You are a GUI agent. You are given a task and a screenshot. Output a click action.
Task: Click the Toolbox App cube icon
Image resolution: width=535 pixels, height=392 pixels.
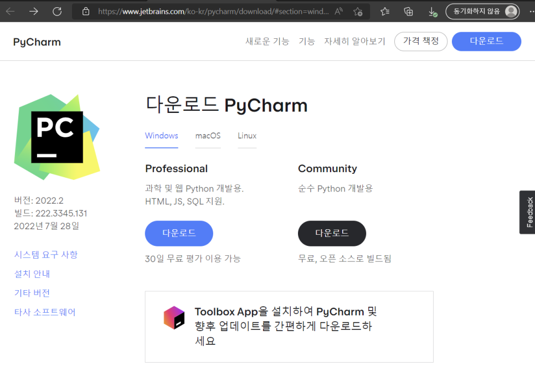point(174,318)
